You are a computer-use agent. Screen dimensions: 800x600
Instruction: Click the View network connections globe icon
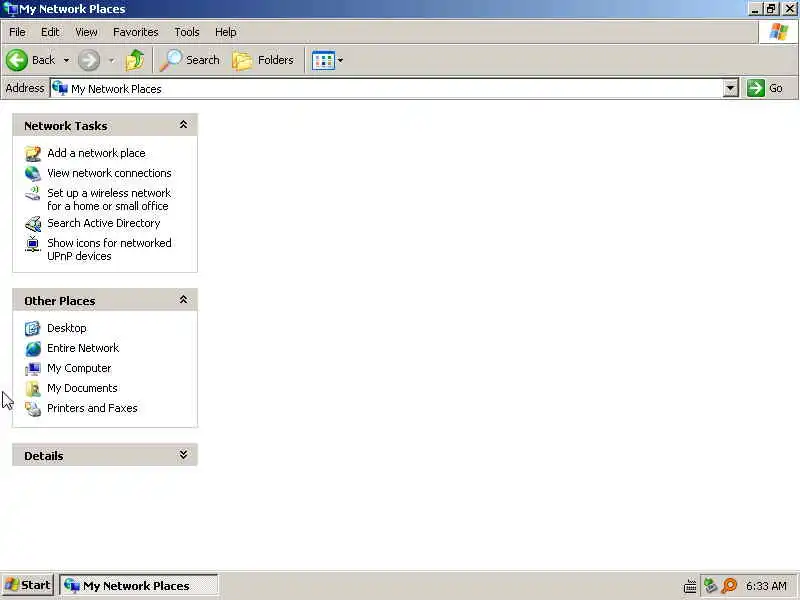point(33,173)
